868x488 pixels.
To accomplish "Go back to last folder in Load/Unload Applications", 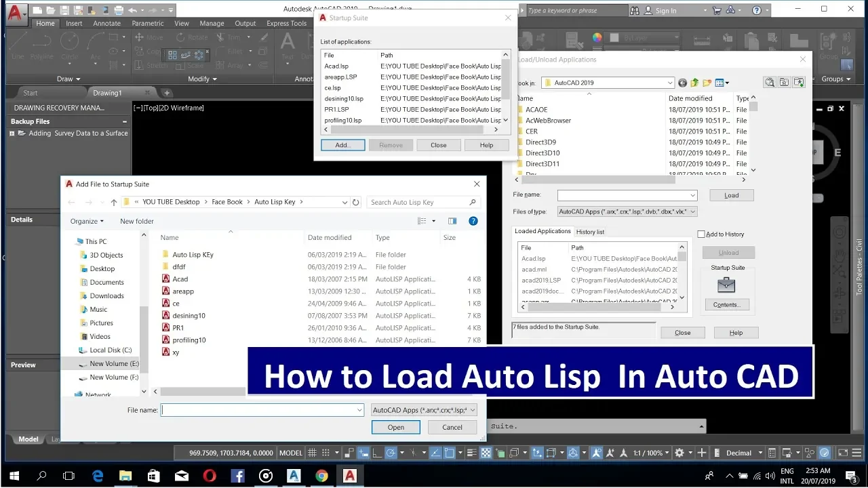I will click(x=682, y=83).
